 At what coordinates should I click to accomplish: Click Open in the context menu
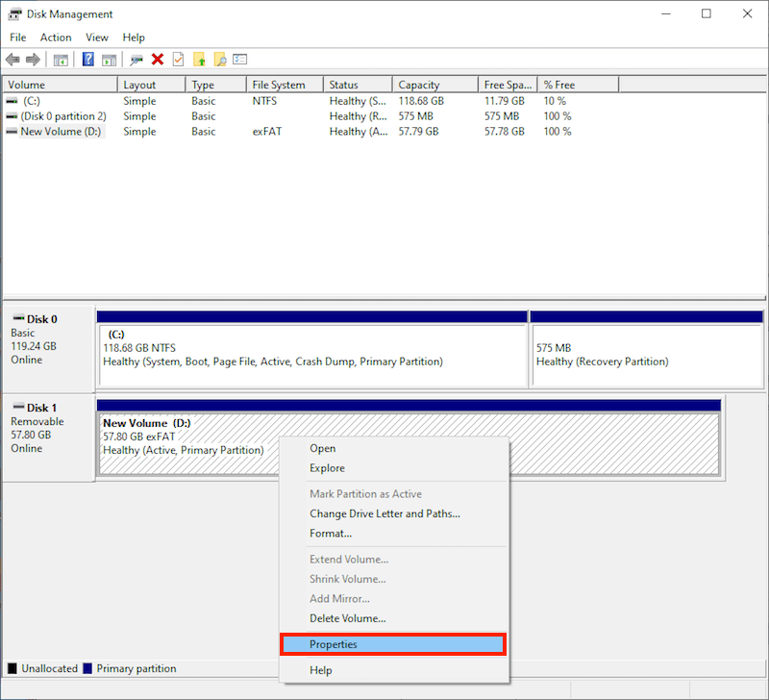coord(322,448)
